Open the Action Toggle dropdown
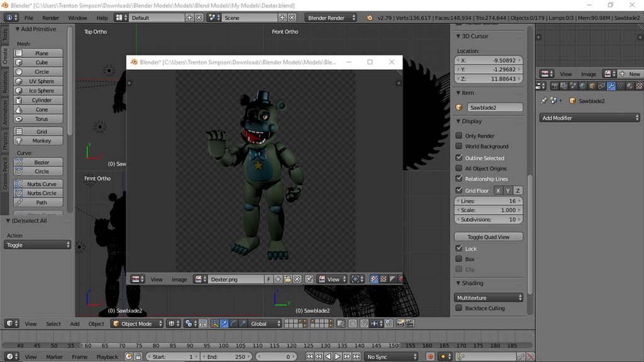The height and width of the screenshot is (362, 644). [37, 245]
